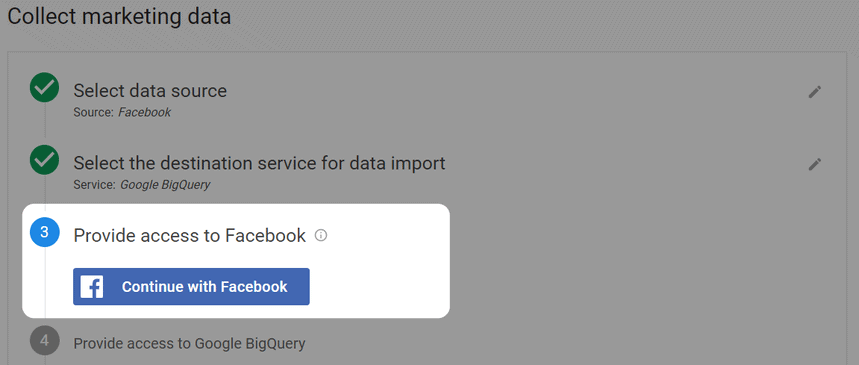
Task: Click the Provide access to Facebook step title
Action: [x=190, y=236]
